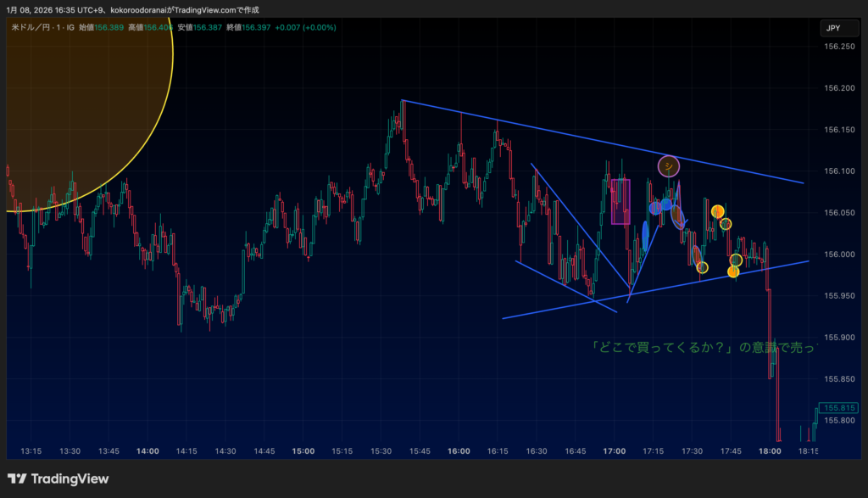
Task: Click the 17:00 label on time axis
Action: (x=614, y=451)
